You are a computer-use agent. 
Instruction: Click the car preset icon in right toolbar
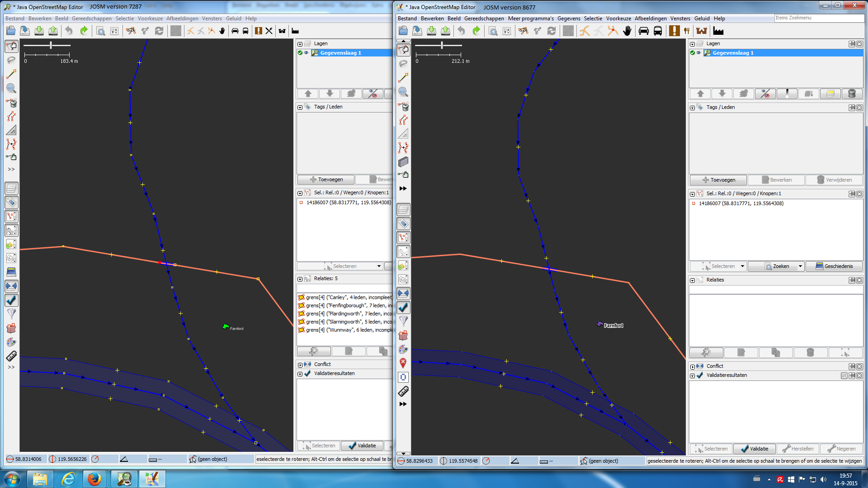click(x=643, y=31)
